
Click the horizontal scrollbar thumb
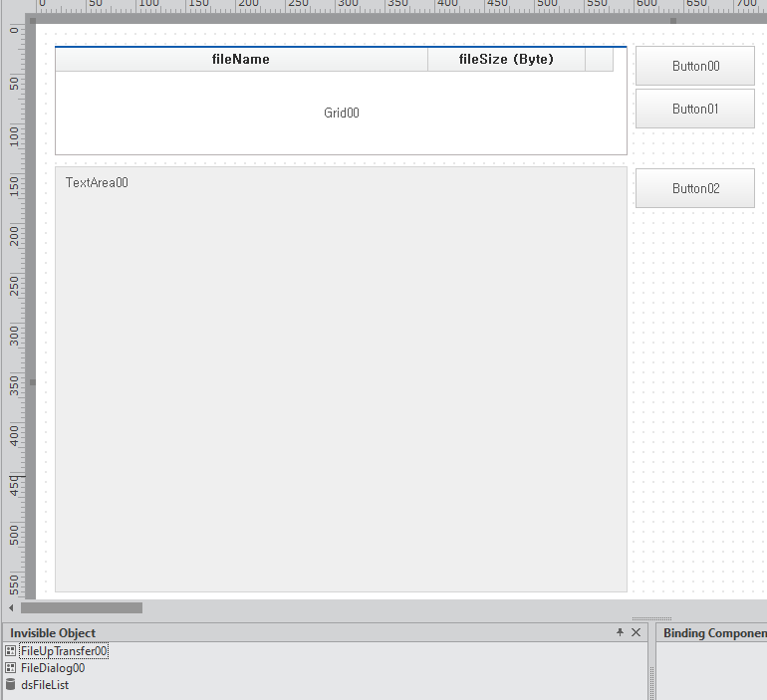click(82, 607)
